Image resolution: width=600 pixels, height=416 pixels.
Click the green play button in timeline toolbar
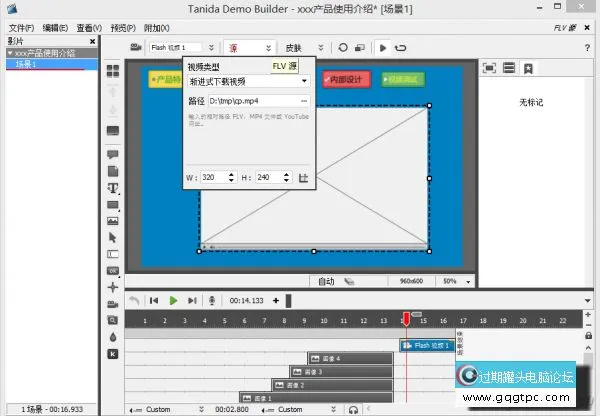tap(173, 300)
